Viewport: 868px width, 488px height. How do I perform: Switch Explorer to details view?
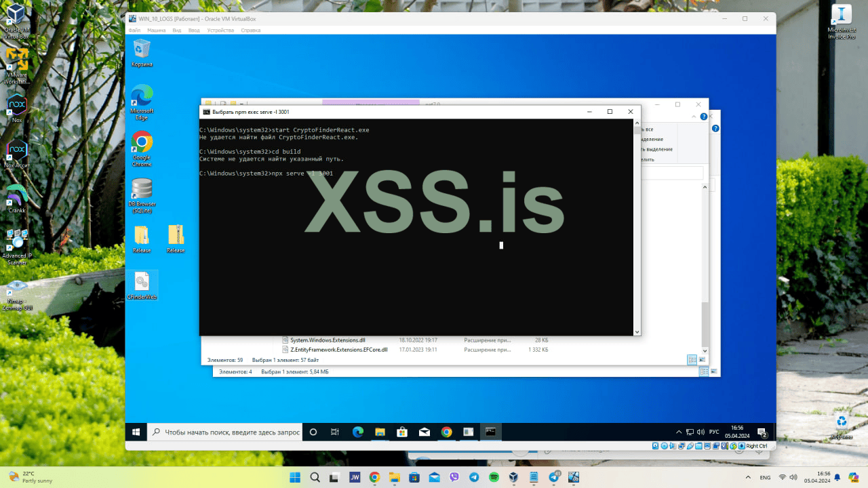click(x=692, y=359)
